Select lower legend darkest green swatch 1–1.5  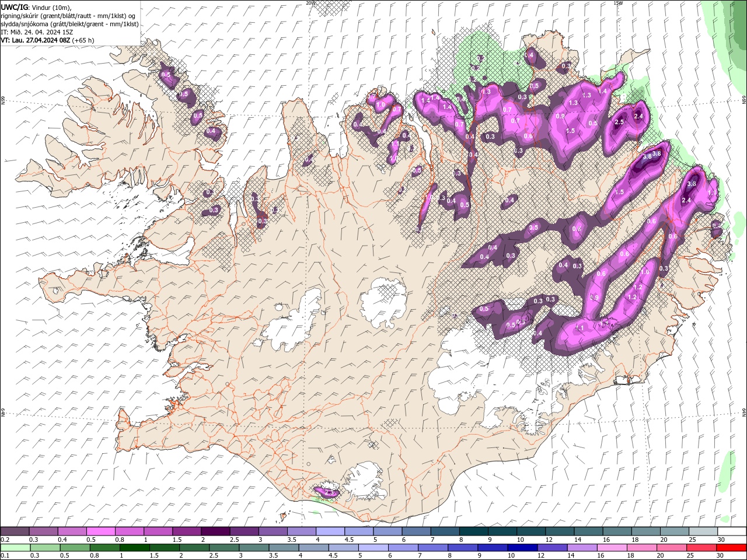coord(134,548)
